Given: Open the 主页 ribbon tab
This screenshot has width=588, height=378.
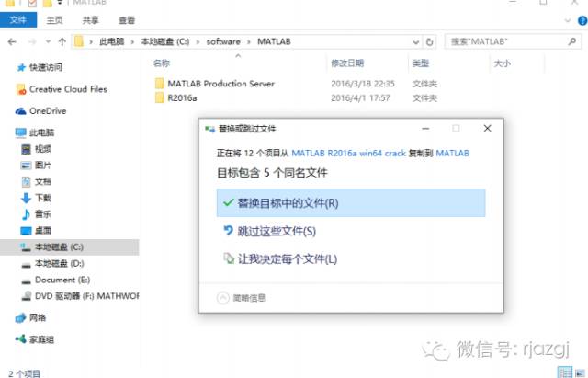Looking at the screenshot, I should 54,18.
